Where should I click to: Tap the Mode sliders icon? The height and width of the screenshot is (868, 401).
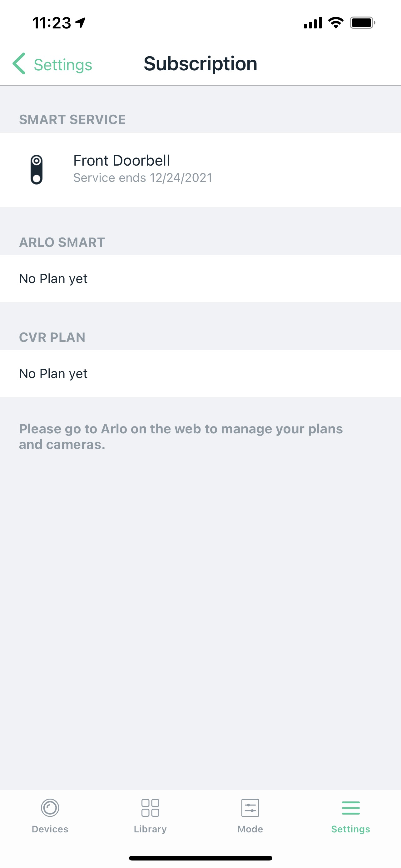tap(250, 808)
